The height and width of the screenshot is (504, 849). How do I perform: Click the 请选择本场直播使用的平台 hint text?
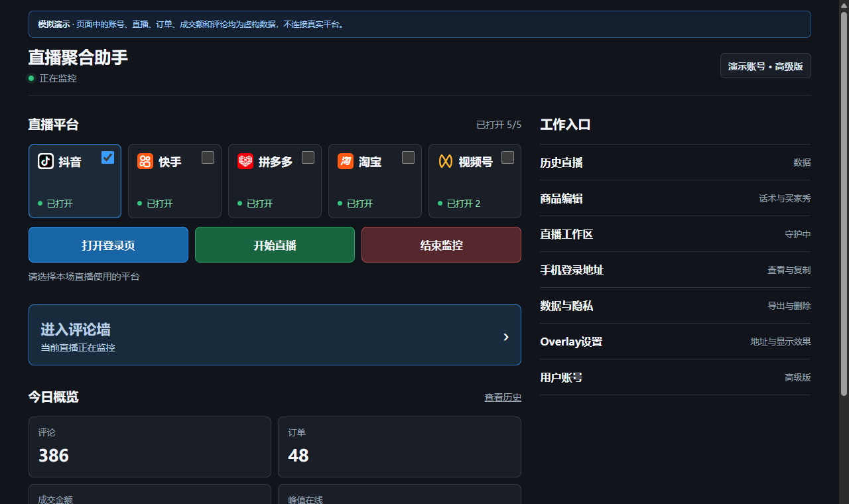click(84, 277)
